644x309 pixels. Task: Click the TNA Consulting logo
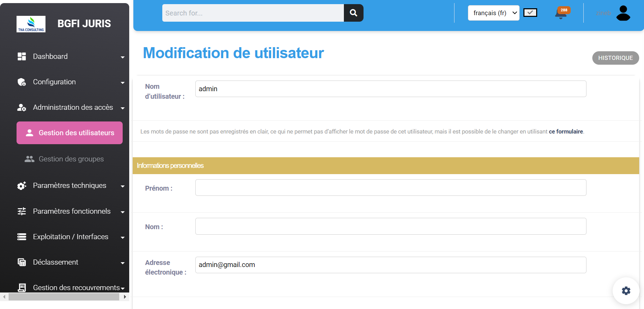point(31,24)
